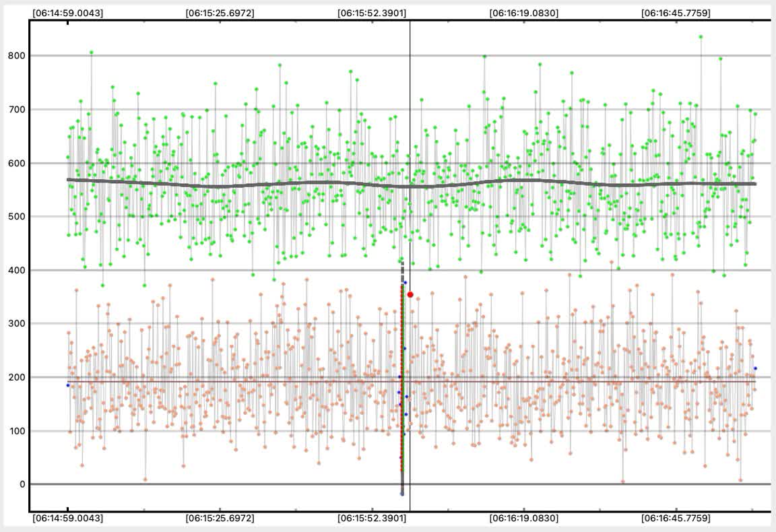776x532 pixels.
Task: Select the highest green point above 800
Action: (701, 37)
